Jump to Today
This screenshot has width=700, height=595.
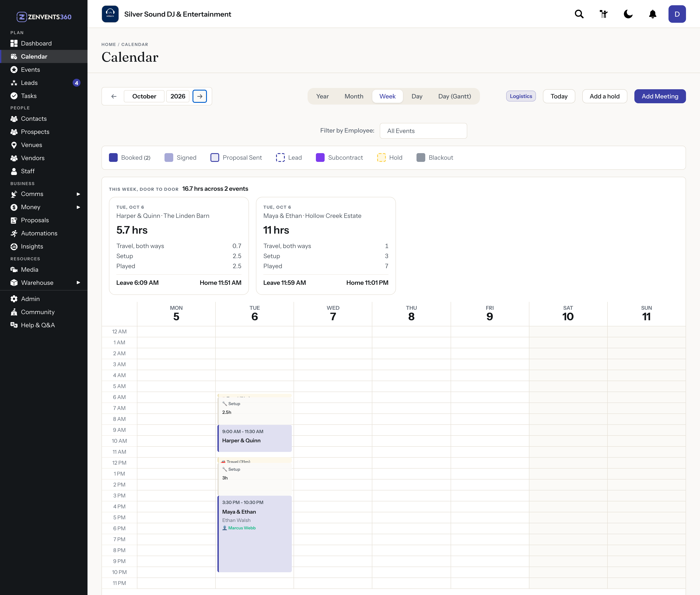coord(559,96)
